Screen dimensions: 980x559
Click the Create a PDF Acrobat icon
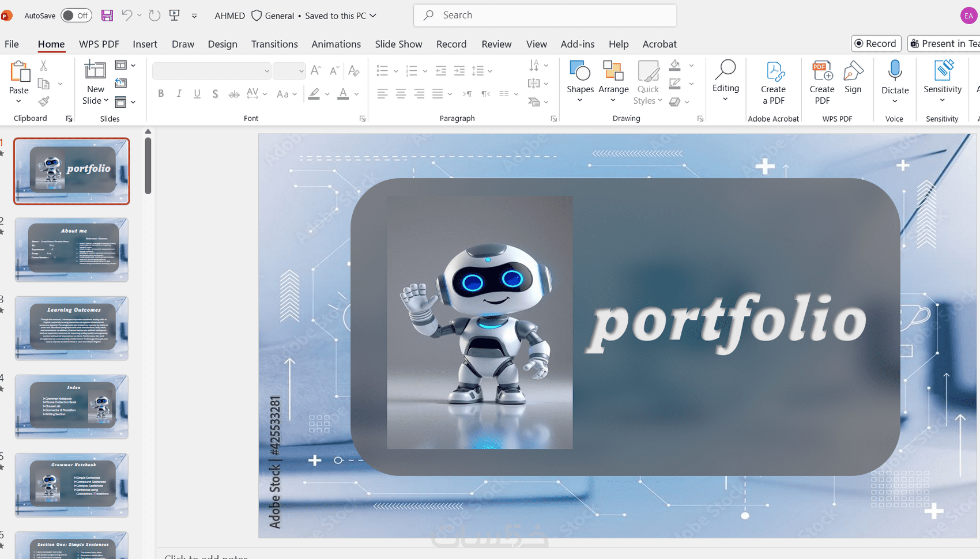(773, 71)
